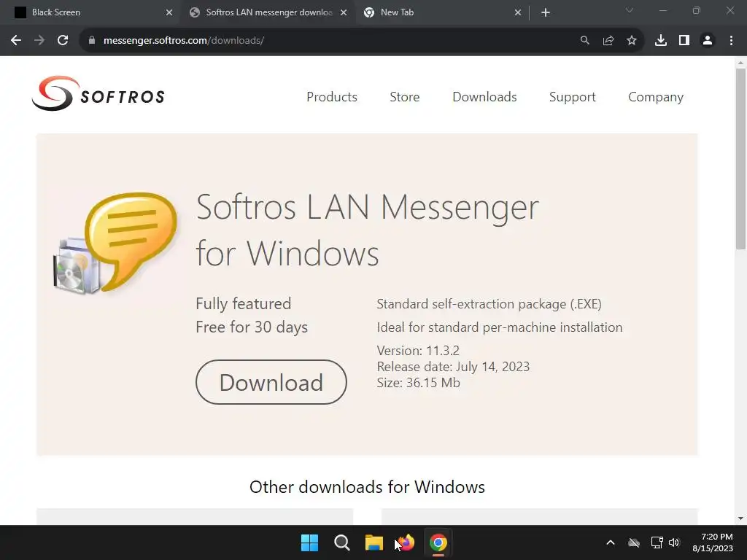747x560 pixels.
Task: Open Windows taskbar search
Action: 342,542
